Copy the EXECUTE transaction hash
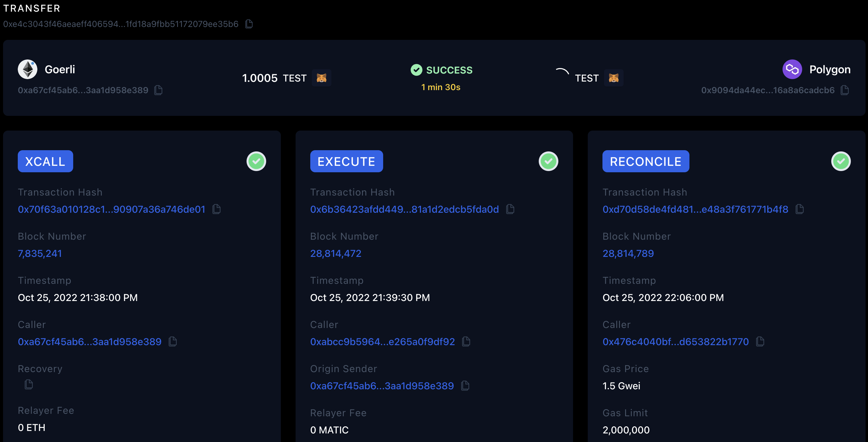The height and width of the screenshot is (442, 868). 510,209
